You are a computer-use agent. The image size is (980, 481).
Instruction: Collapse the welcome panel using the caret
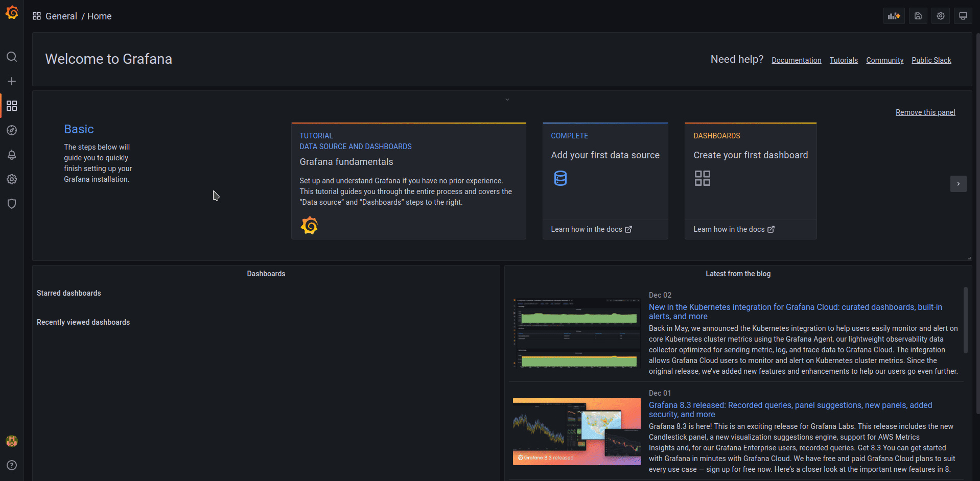pos(507,99)
